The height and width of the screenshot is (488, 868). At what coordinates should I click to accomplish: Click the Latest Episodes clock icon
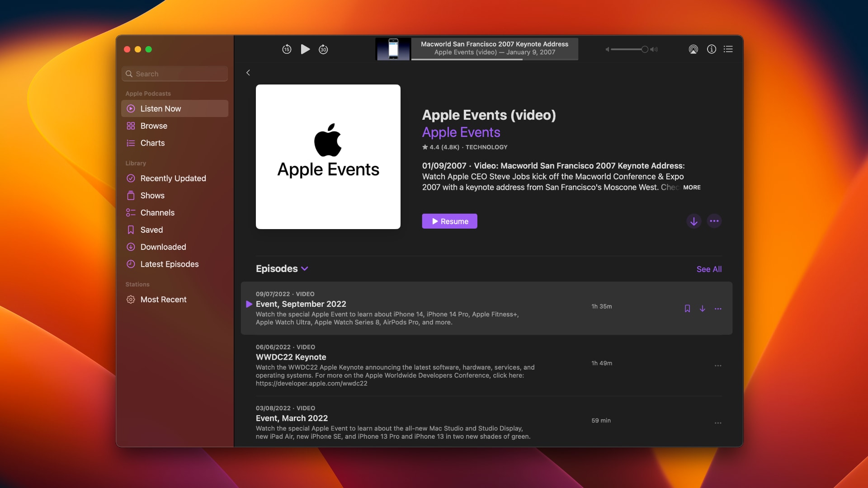(x=131, y=264)
